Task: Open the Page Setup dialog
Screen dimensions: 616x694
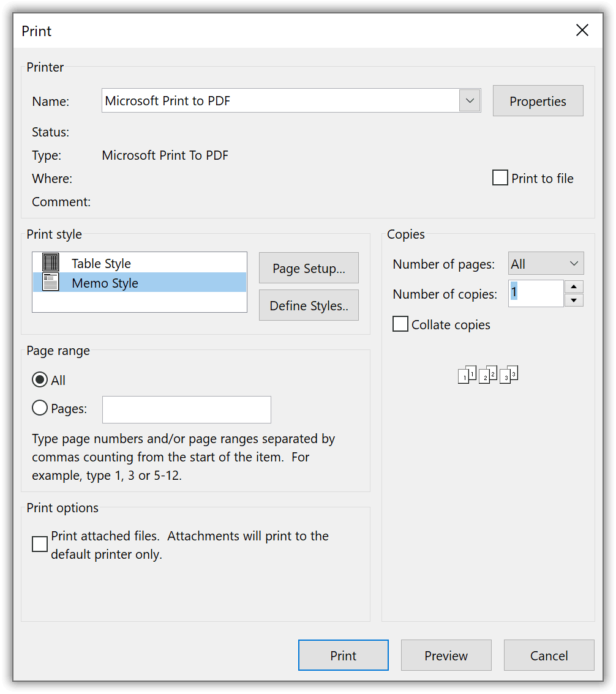Action: point(309,267)
